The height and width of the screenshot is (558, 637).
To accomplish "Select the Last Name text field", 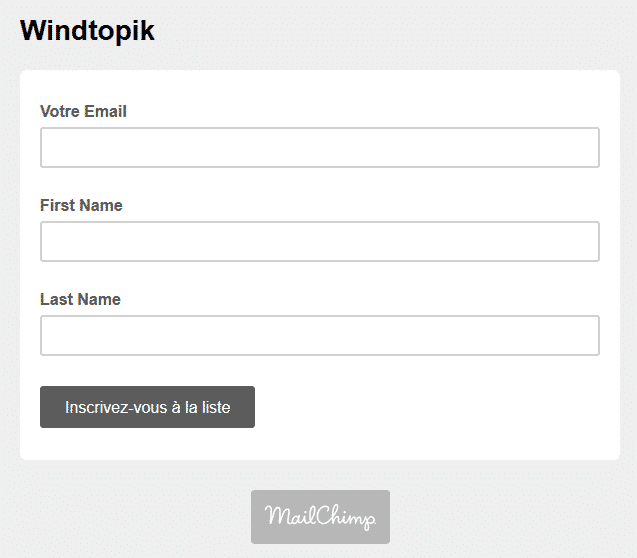I will (x=320, y=335).
